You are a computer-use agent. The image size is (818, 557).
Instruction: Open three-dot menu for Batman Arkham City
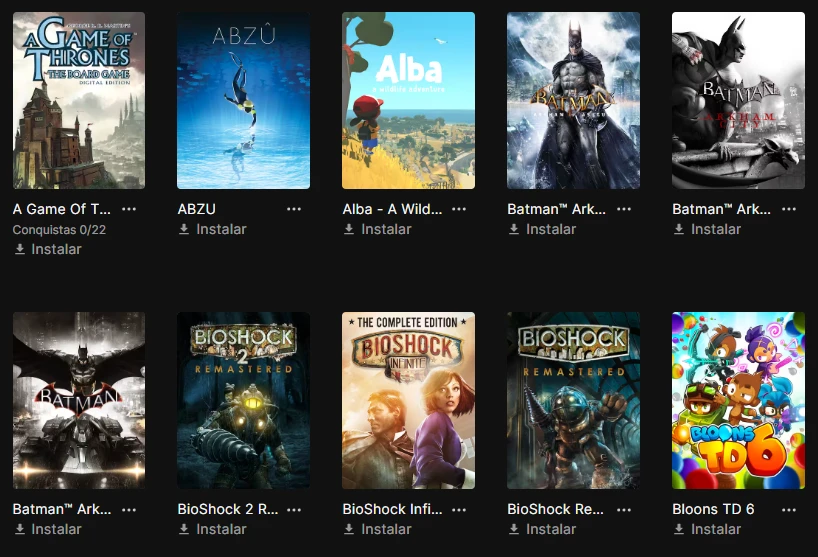click(788, 209)
